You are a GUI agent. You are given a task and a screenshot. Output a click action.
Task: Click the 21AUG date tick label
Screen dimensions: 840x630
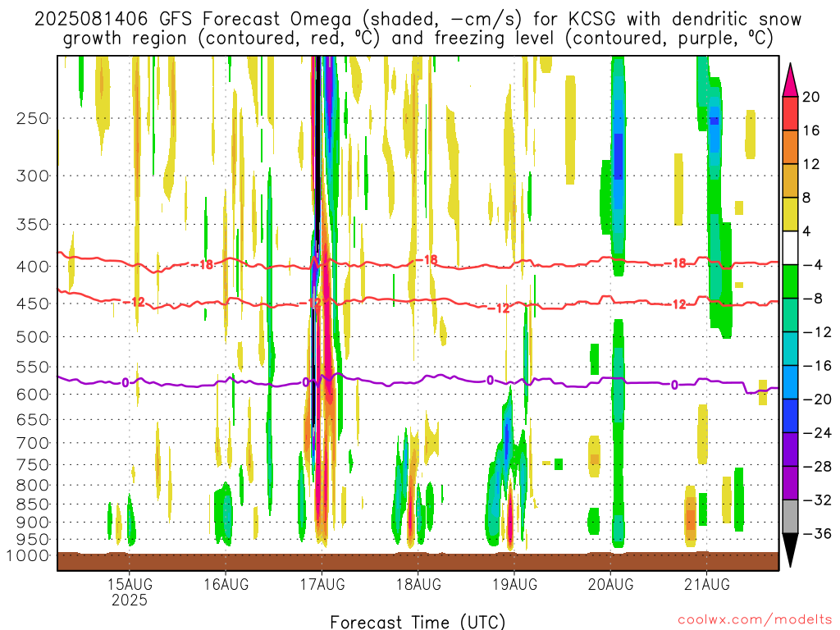(x=706, y=584)
